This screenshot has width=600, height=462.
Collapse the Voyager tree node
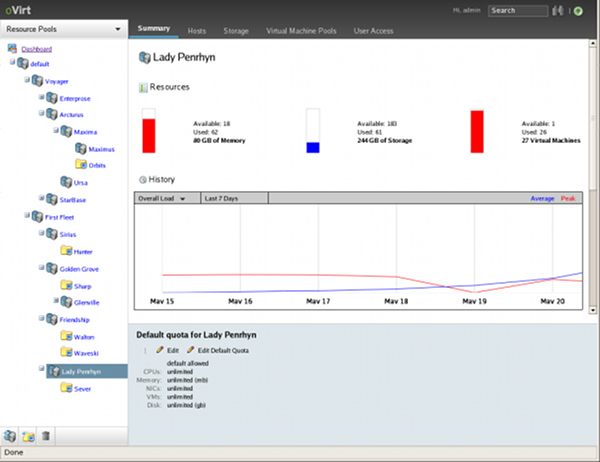[x=27, y=81]
